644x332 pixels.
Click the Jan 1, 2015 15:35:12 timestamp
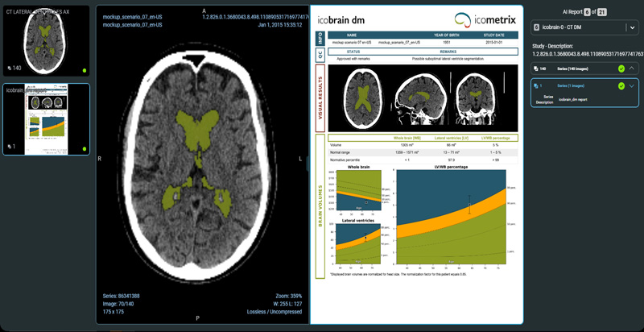click(x=280, y=25)
